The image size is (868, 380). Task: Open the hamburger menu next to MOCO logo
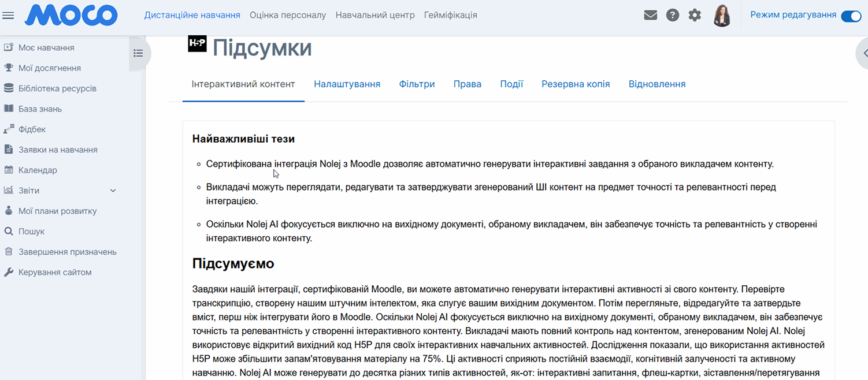(8, 16)
